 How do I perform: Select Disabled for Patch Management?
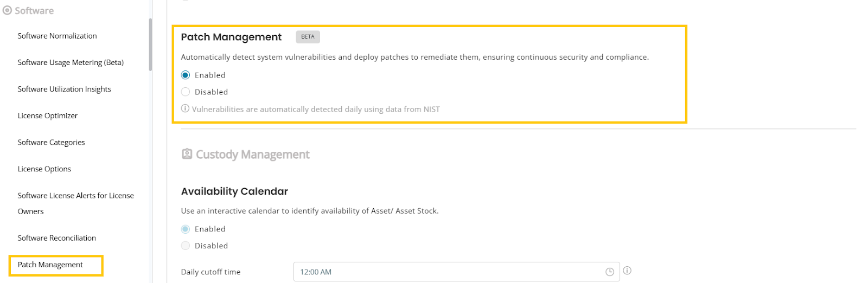[x=186, y=92]
